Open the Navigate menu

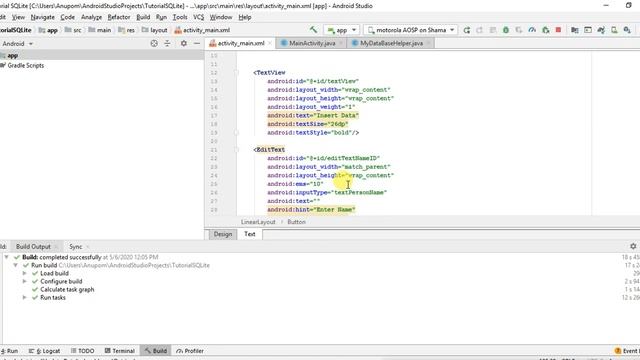point(42,17)
